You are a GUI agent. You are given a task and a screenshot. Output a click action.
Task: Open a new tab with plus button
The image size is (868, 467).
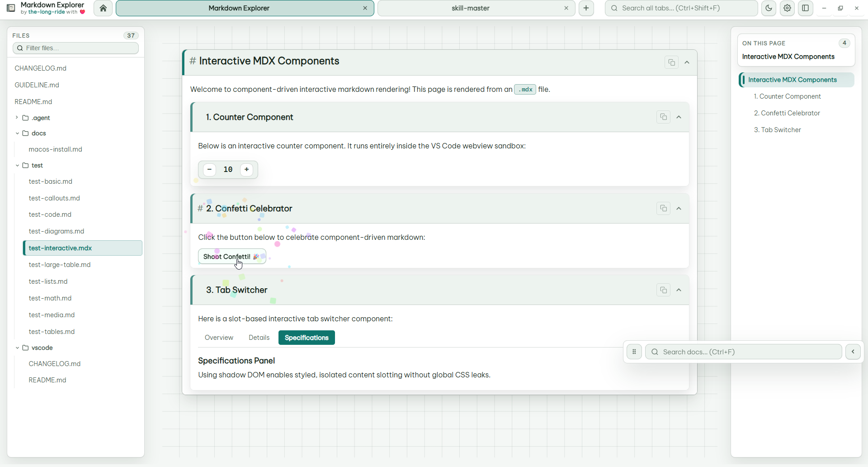click(586, 8)
